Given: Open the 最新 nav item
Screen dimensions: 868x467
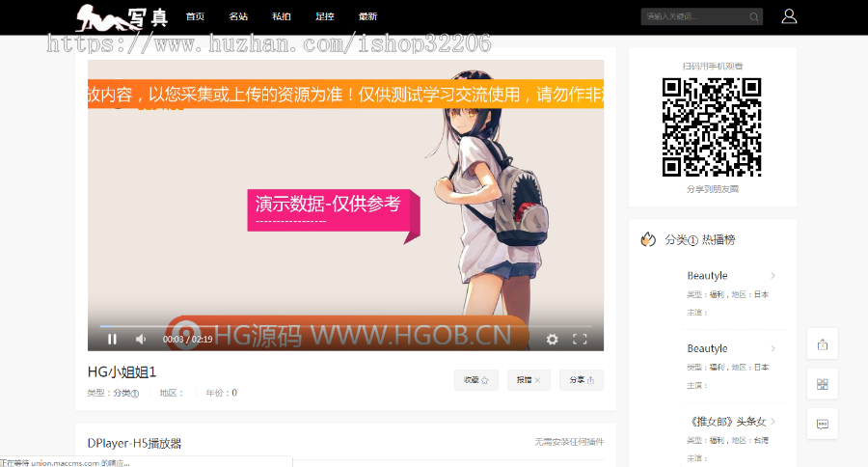Looking at the screenshot, I should pos(367,16).
